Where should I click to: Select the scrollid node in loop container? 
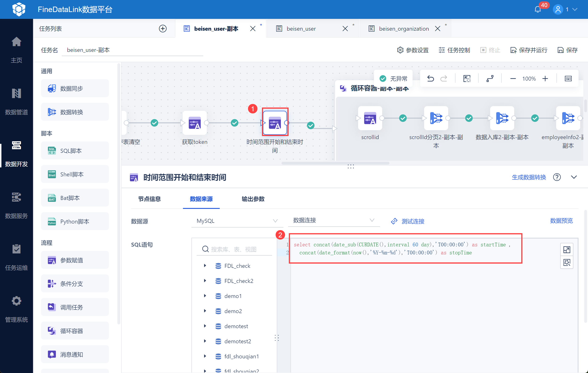point(370,118)
